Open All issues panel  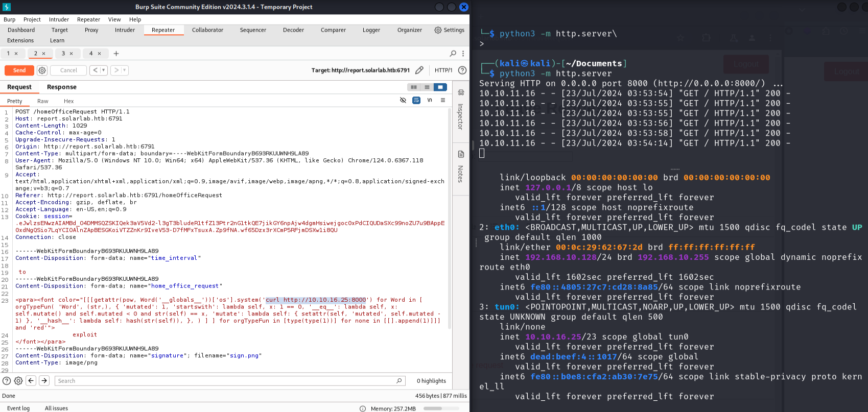pyautogui.click(x=56, y=408)
